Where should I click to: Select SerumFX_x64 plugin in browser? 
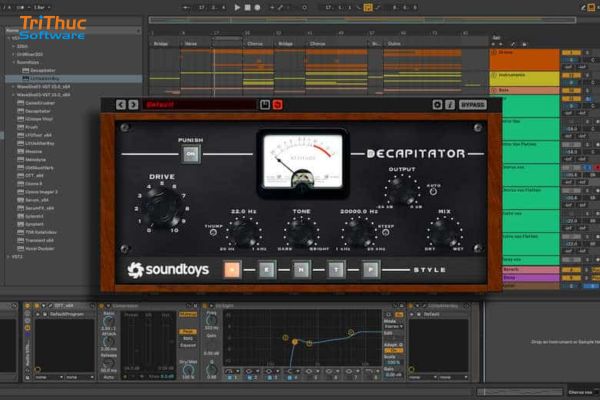point(36,208)
